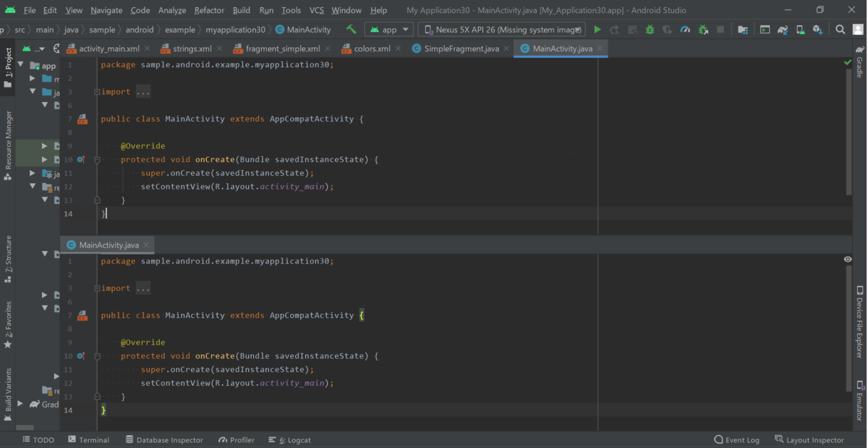Click the Sync Project with Gradle icon

(x=782, y=30)
